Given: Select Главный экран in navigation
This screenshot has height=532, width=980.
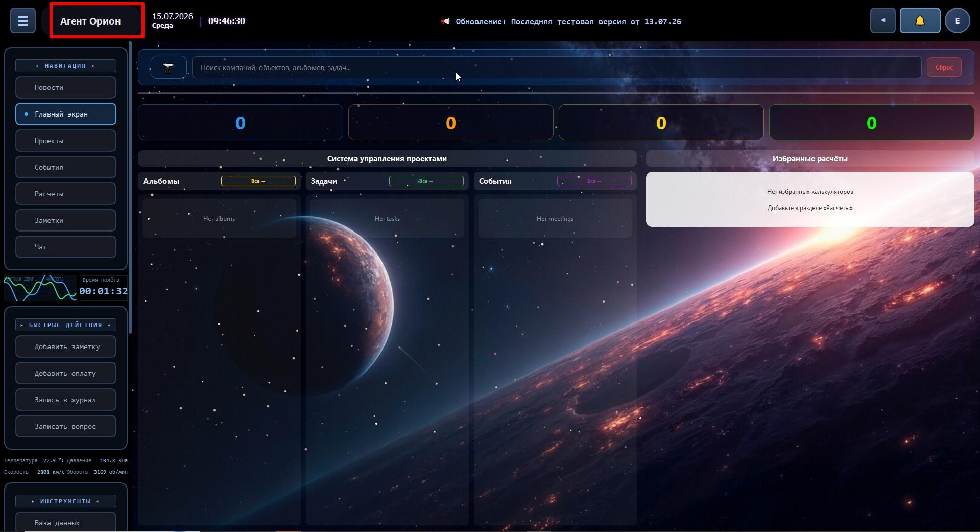Looking at the screenshot, I should point(66,114).
